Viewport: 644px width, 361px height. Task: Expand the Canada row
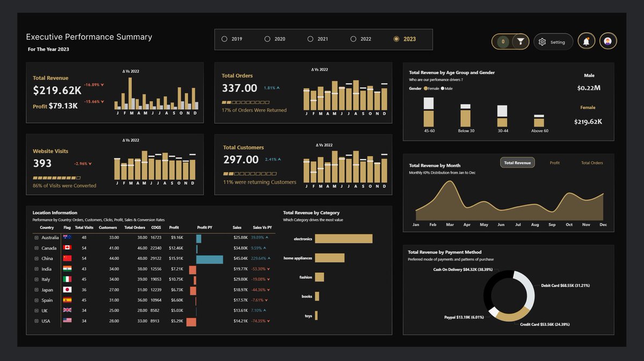[x=36, y=248]
